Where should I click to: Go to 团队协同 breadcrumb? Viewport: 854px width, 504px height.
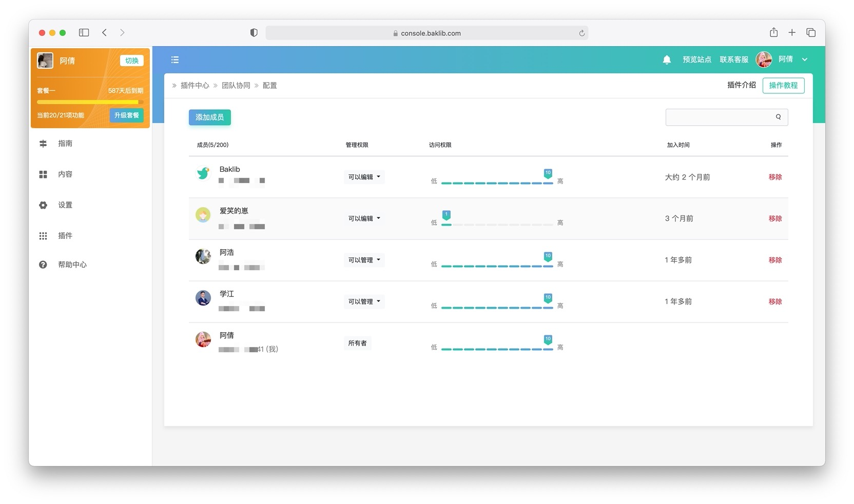[x=236, y=86]
